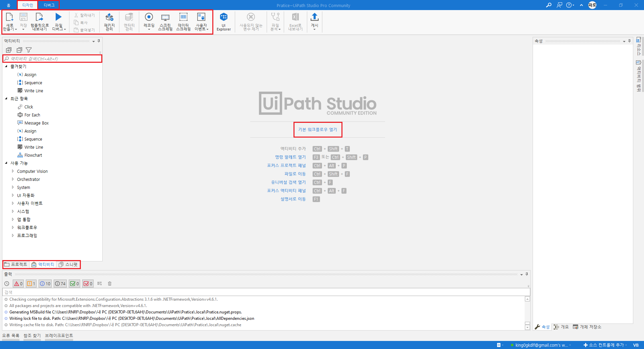
Task: Open the Output panel options dropdown arrow
Action: tap(522, 275)
